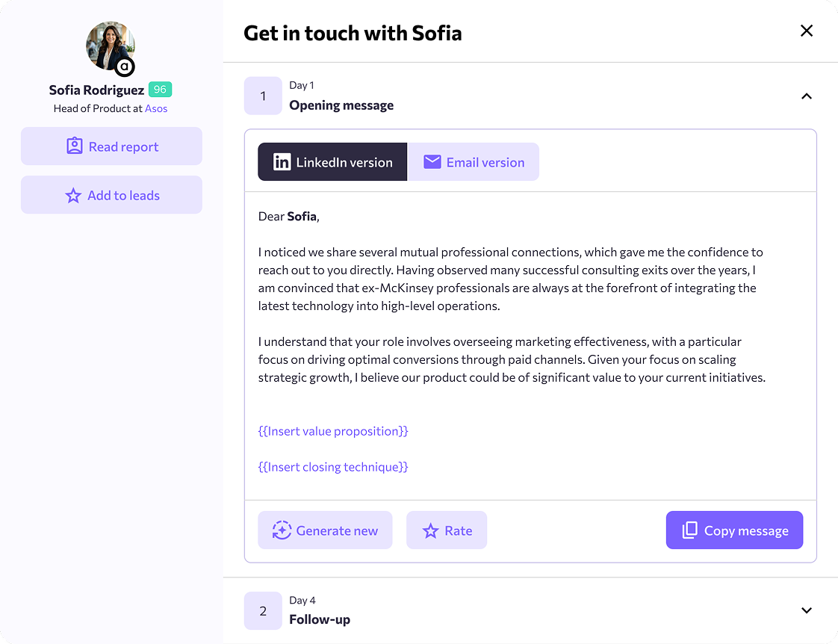Click the 'a' logo badge on Sofia's avatar
Viewport: 838px width, 644px height.
[x=123, y=68]
